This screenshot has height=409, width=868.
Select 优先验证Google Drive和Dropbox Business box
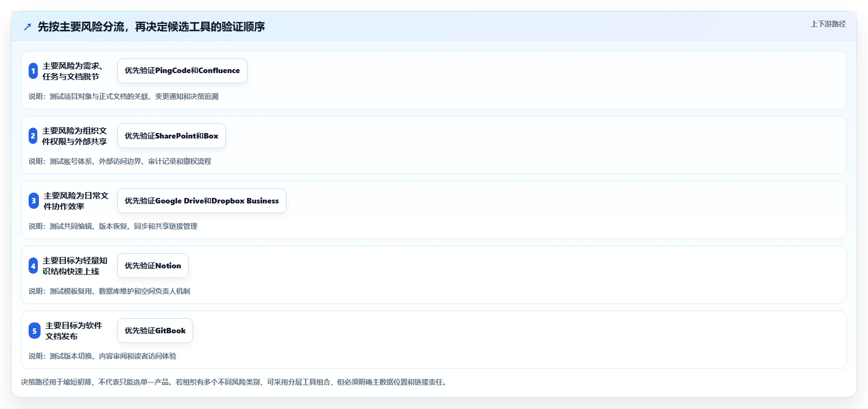pyautogui.click(x=202, y=201)
